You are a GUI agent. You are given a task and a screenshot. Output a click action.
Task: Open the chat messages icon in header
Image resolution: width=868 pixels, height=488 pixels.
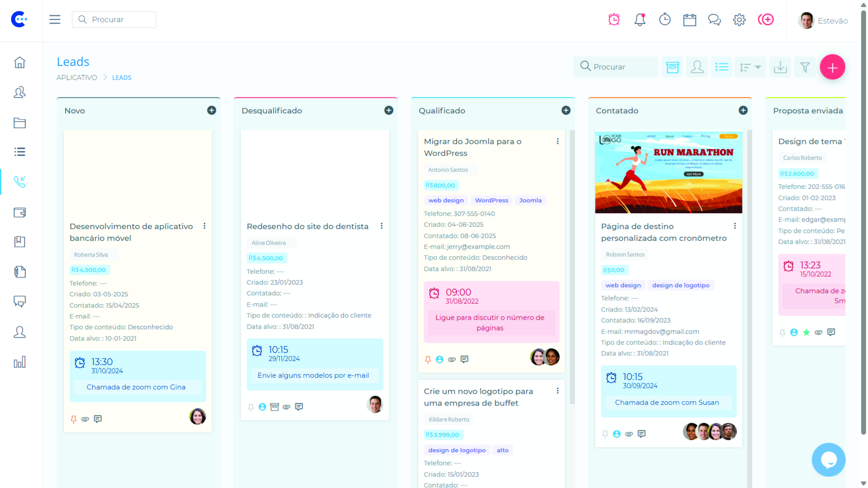(714, 20)
